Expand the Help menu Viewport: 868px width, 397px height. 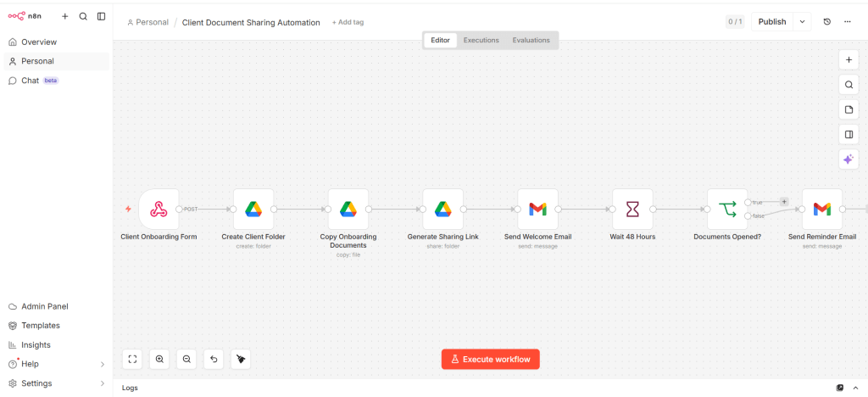[x=56, y=364]
